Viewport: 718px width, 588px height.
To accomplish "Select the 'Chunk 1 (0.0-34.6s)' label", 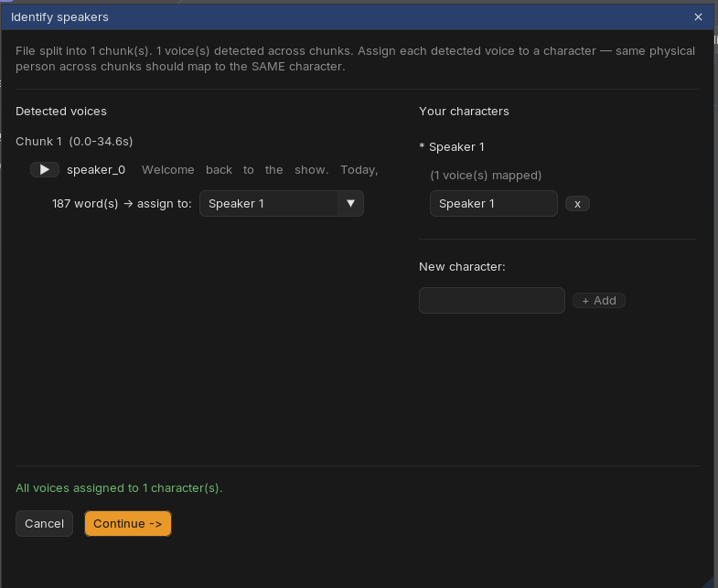I will click(74, 142).
